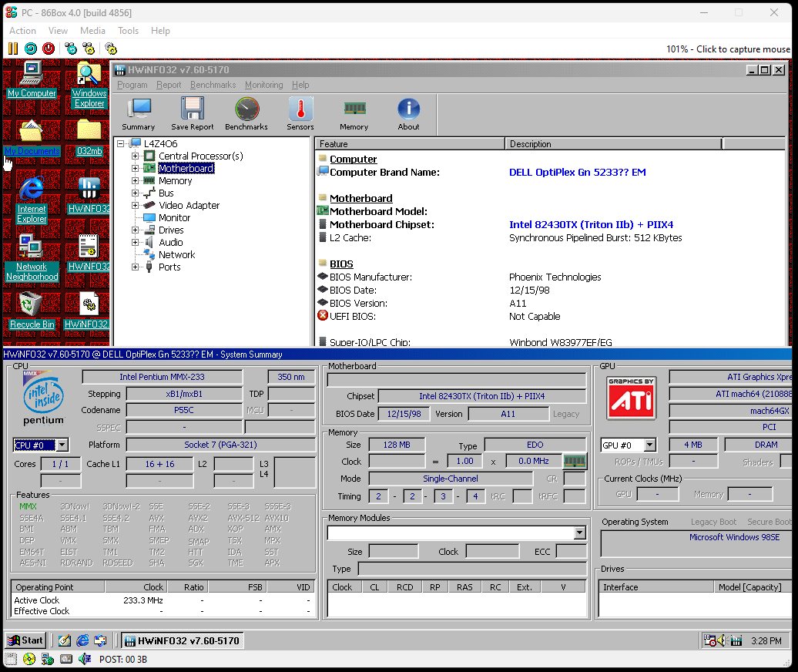Viewport: 798px width, 672px height.
Task: Expand the Bus tree node
Action: pyautogui.click(x=135, y=193)
